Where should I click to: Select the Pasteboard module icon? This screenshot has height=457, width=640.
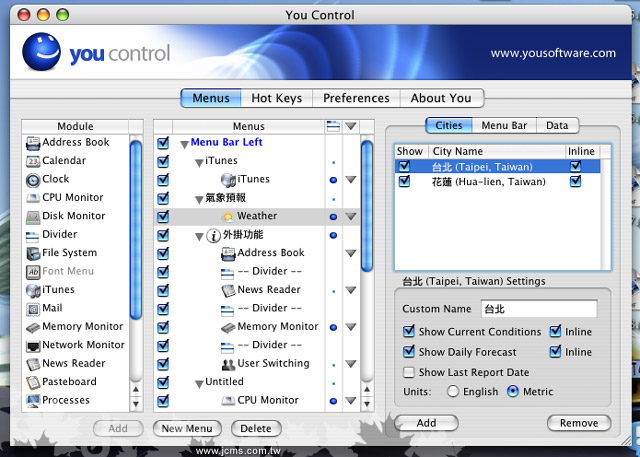click(x=33, y=383)
